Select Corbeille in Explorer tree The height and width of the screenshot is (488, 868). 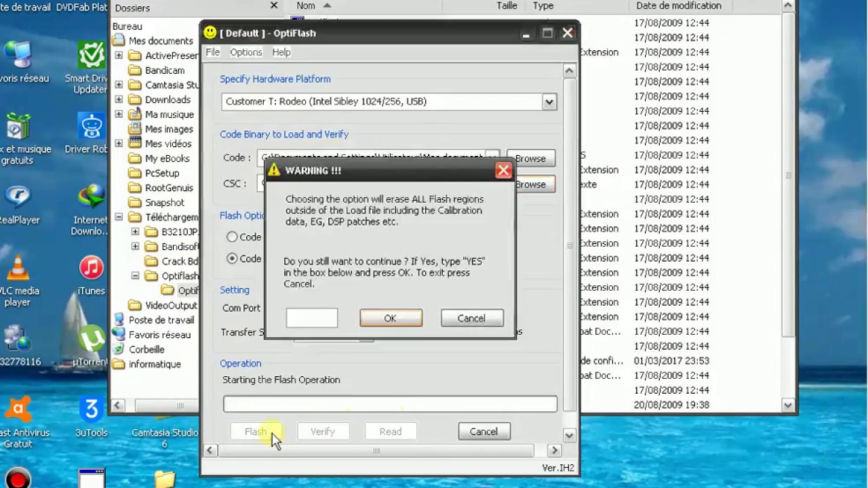click(x=146, y=350)
